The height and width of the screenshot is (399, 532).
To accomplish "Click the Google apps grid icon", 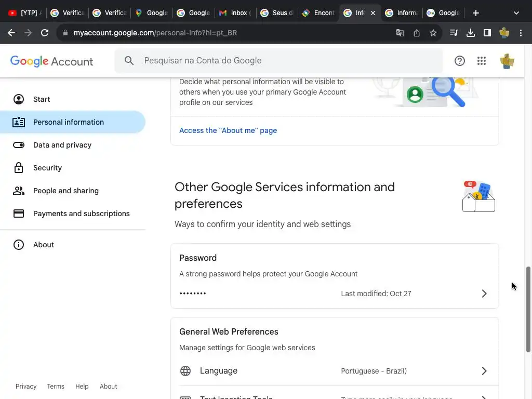I will (482, 61).
